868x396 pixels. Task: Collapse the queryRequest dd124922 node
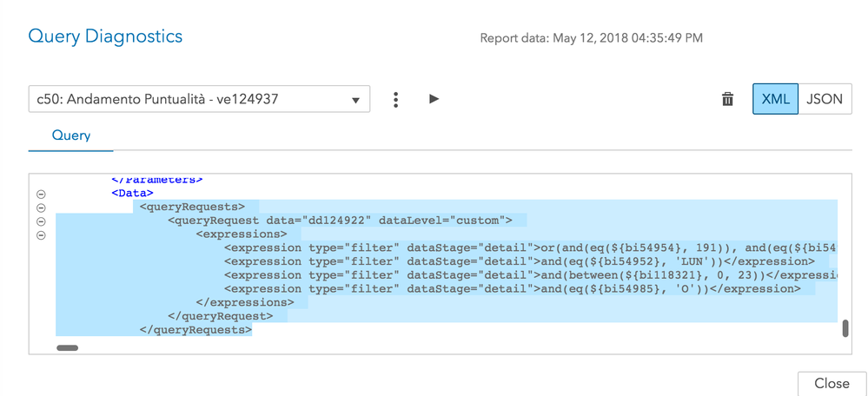tap(41, 221)
